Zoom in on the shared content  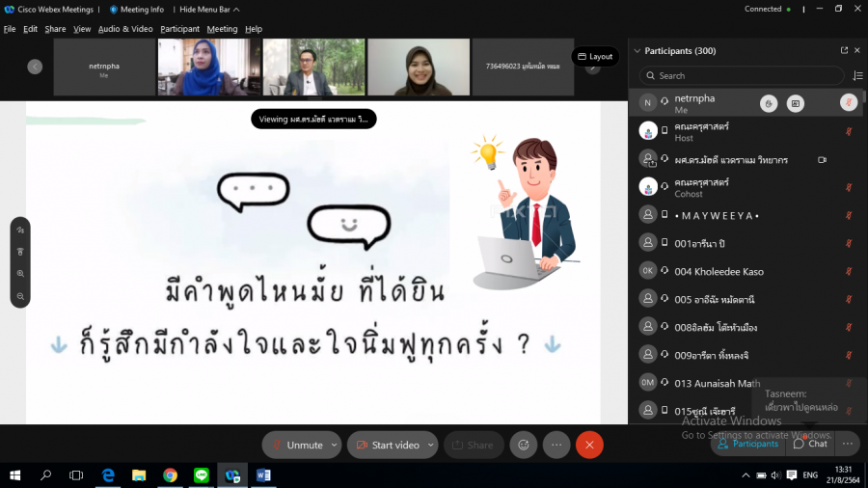(20, 274)
